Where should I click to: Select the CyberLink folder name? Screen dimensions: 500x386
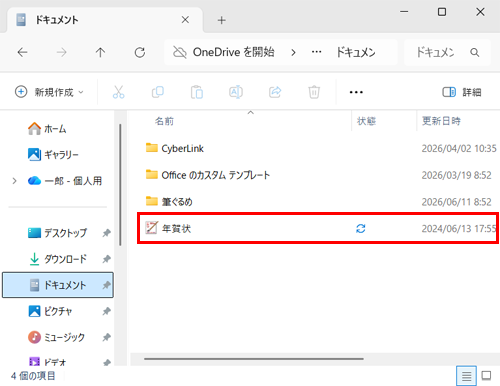182,148
